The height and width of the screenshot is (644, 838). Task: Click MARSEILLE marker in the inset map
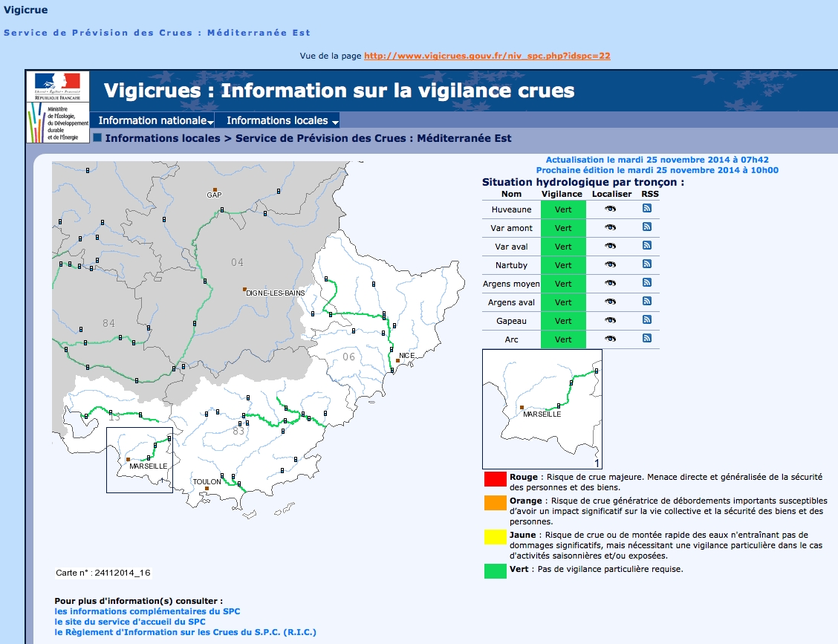click(522, 407)
